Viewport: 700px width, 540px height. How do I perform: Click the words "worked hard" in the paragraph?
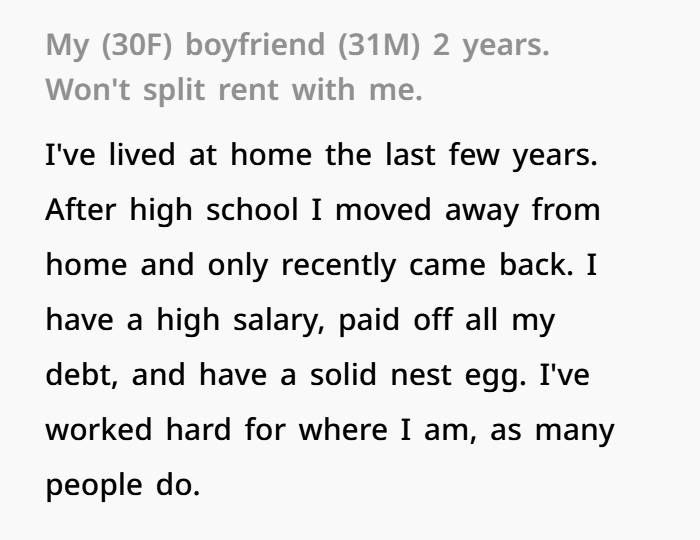tap(138, 429)
